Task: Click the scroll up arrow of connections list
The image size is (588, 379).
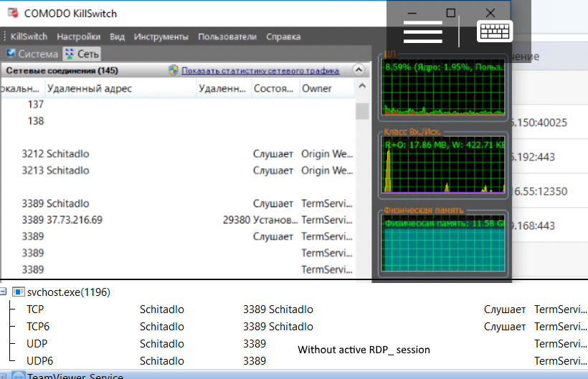Action: 362,86
